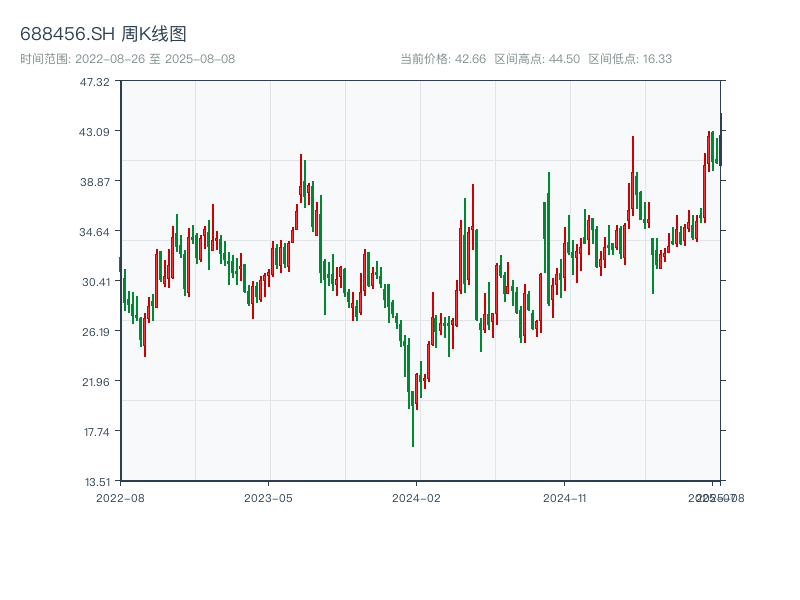800x600 pixels.
Task: Click y-axis value 47.32
Action: (x=94, y=82)
